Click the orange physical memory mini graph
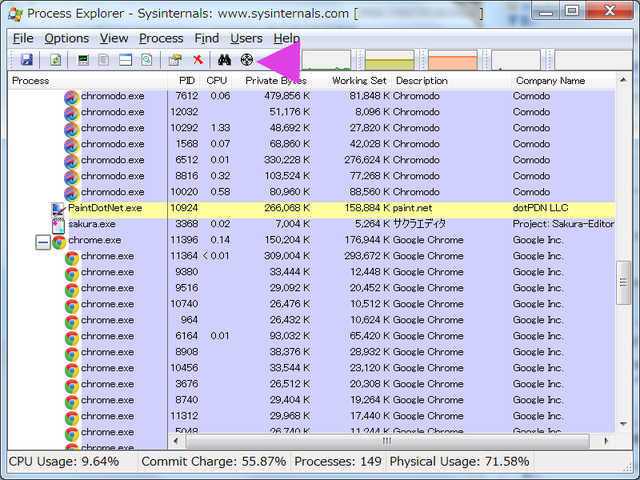 (453, 60)
